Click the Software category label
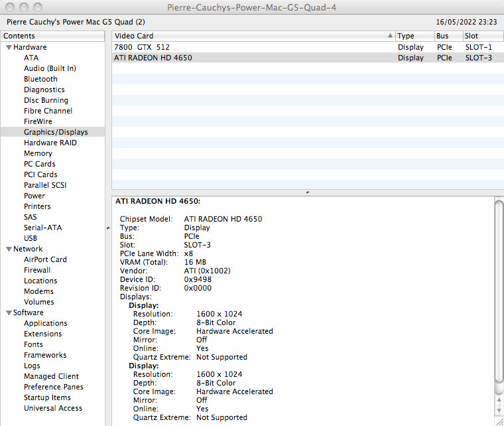Image resolution: width=504 pixels, height=426 pixels. [29, 313]
